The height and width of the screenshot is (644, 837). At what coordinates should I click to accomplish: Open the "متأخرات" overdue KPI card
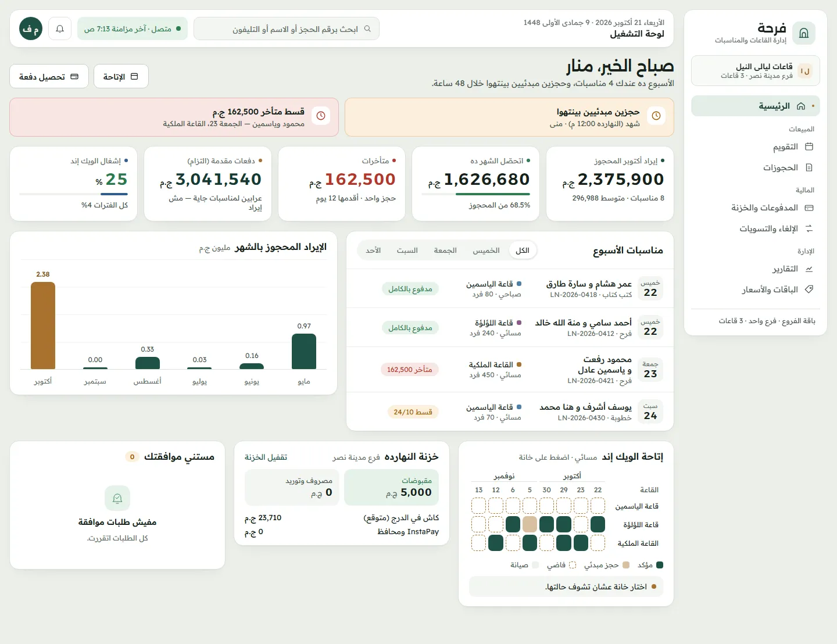[342, 184]
